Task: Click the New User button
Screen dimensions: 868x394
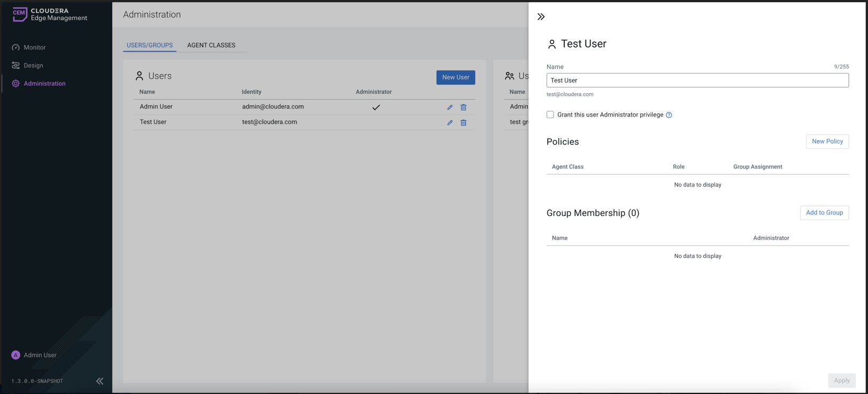Action: [455, 77]
